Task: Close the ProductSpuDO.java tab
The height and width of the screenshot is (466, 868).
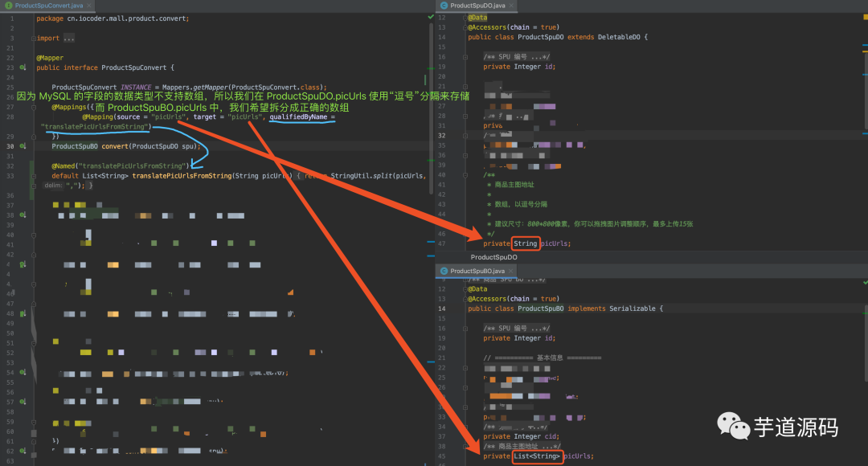Action: (511, 6)
